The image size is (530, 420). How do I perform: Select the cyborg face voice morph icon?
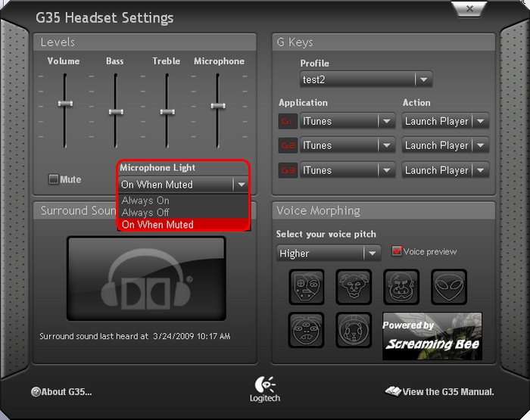coord(307,287)
